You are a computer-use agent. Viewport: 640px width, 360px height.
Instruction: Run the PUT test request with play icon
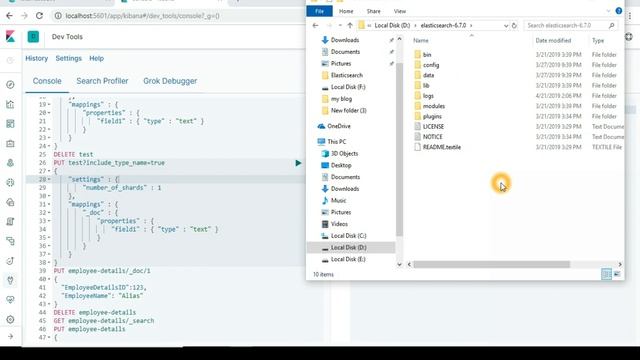298,163
